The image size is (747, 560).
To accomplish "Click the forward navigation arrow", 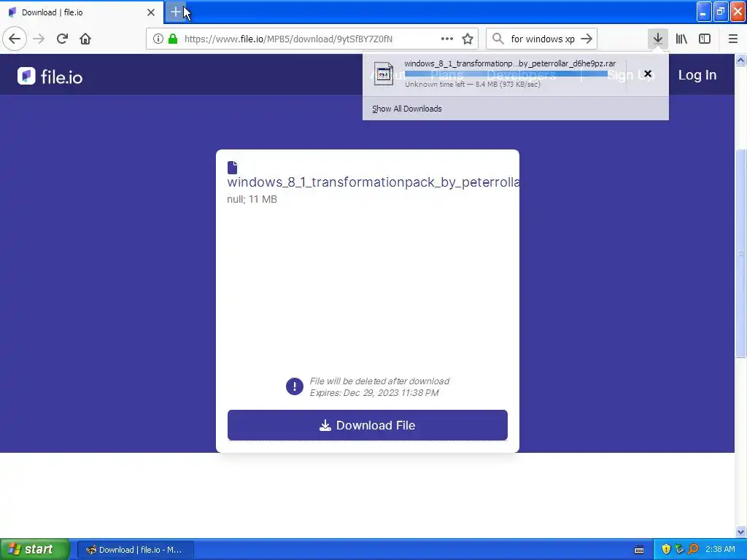I will point(39,39).
